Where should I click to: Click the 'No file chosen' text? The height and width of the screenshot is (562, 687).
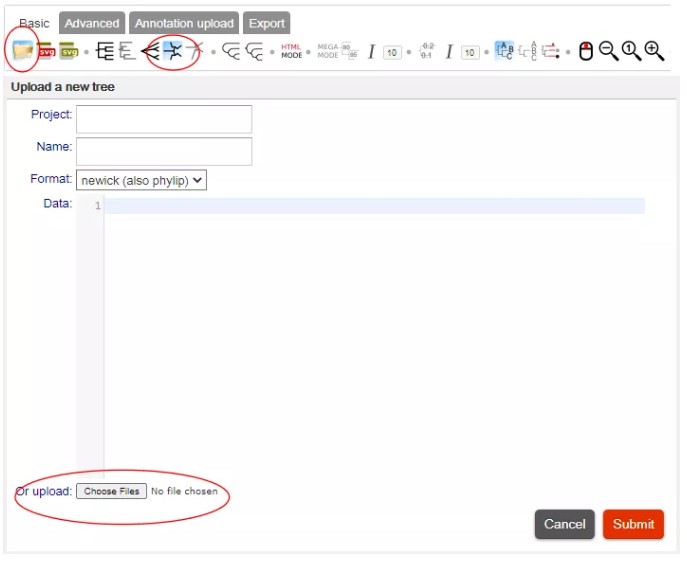click(184, 491)
